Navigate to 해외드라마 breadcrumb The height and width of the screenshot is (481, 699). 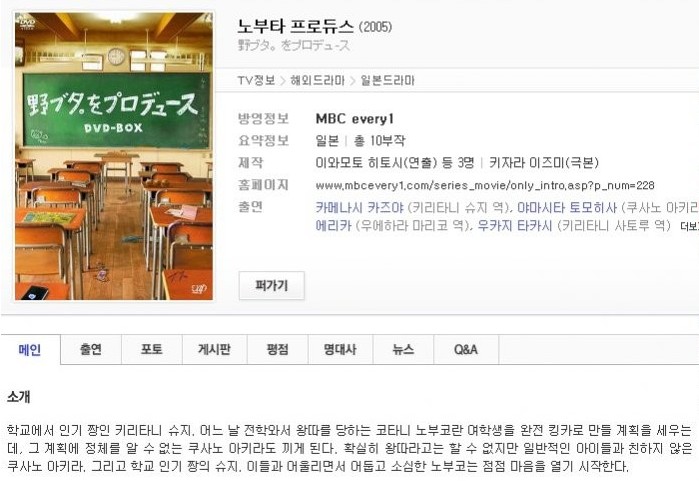pyautogui.click(x=317, y=81)
